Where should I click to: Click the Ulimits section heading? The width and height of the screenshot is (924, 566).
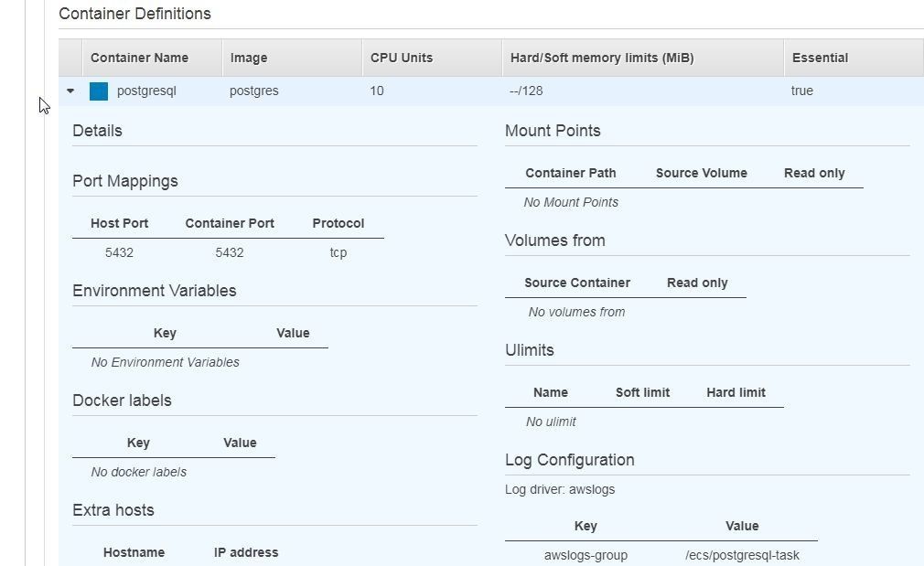(x=529, y=350)
